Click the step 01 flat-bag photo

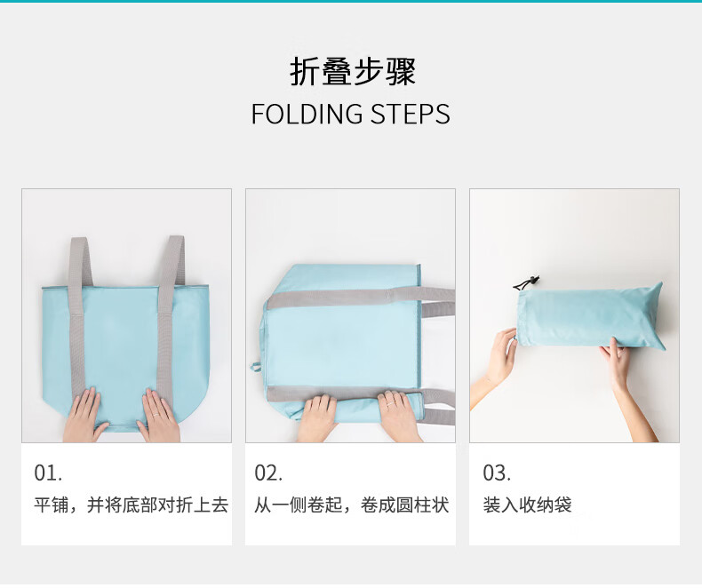127,315
